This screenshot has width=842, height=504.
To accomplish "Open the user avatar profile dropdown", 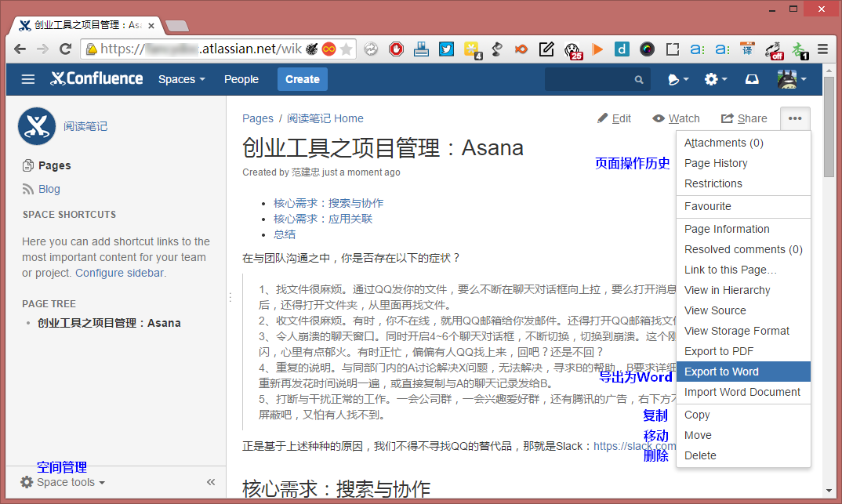I will point(792,79).
